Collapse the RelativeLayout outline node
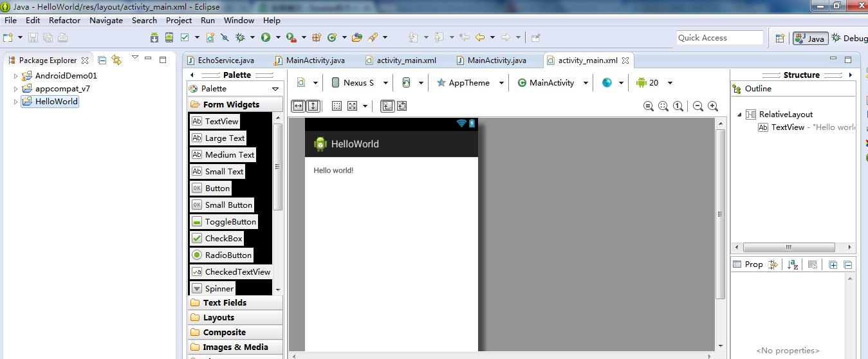 click(x=739, y=115)
